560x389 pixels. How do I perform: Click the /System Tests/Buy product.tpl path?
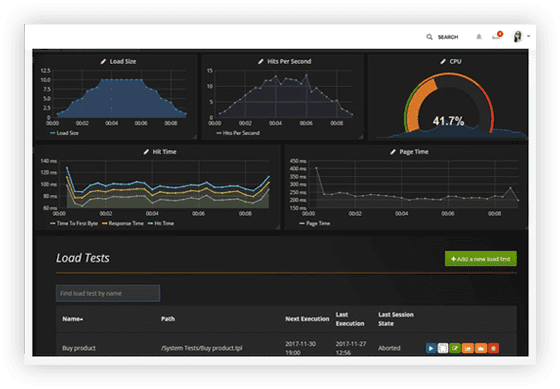pos(201,348)
